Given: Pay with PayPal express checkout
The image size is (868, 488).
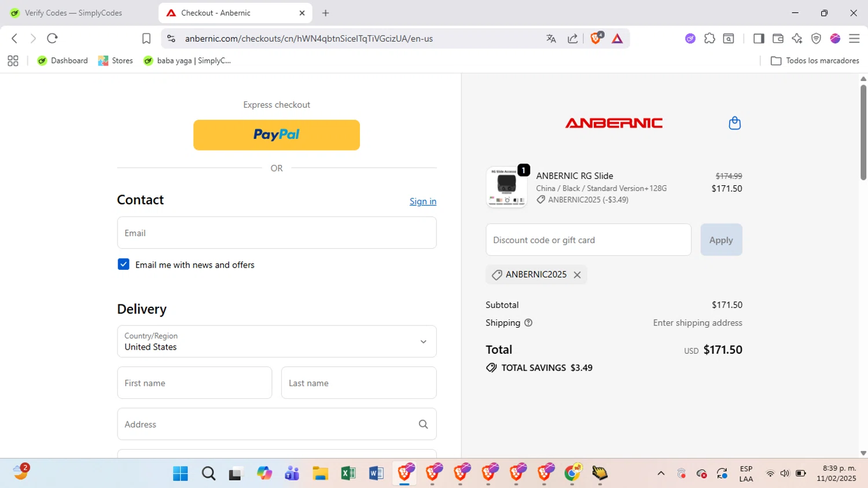Looking at the screenshot, I should (x=277, y=135).
